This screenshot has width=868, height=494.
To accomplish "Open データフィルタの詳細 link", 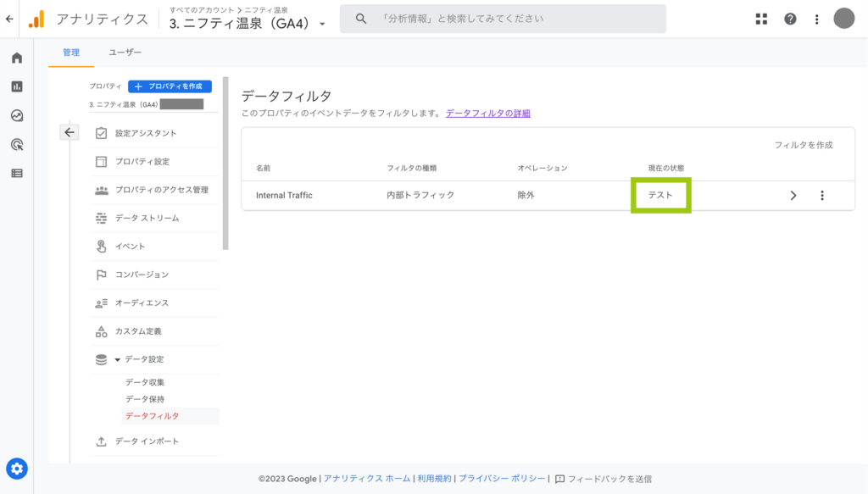I will coord(487,114).
